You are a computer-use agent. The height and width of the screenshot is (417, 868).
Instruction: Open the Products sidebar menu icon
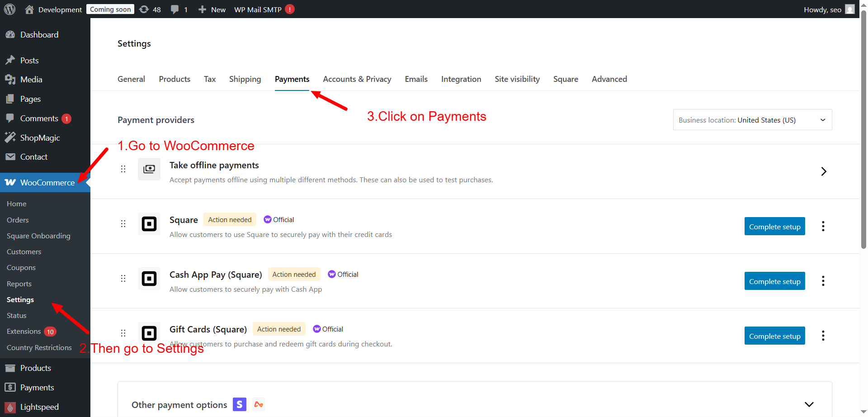point(10,368)
